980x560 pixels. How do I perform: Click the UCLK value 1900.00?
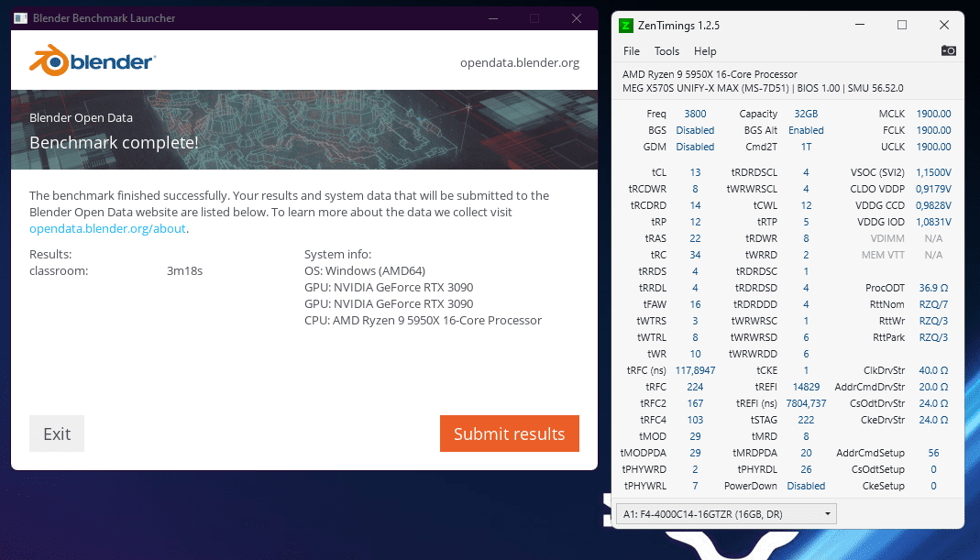click(x=934, y=147)
